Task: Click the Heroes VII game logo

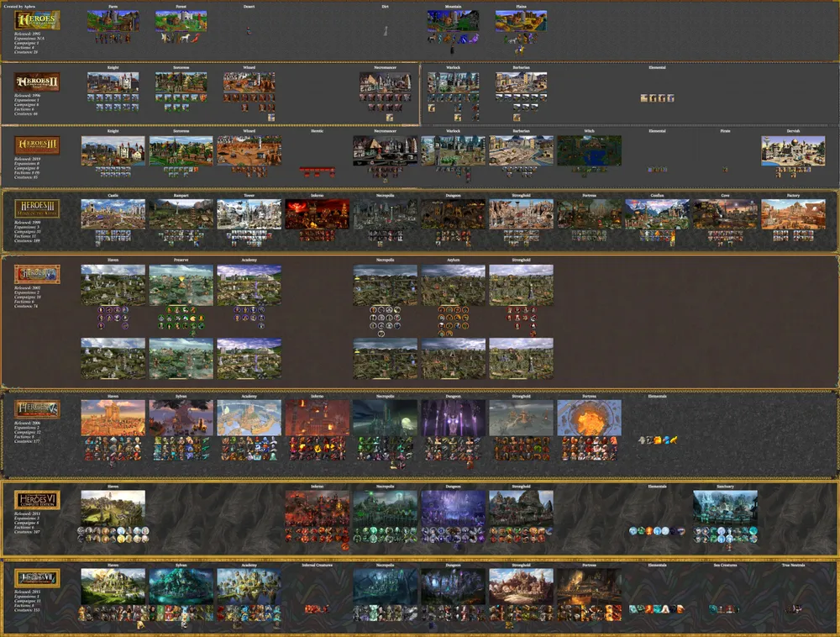Action: (37, 578)
